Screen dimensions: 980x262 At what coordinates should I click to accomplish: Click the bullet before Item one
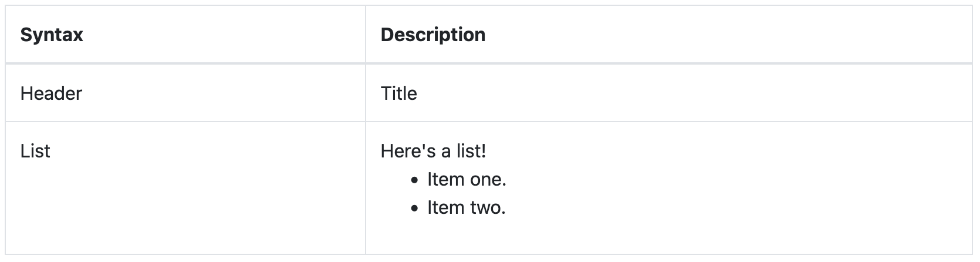click(x=415, y=180)
